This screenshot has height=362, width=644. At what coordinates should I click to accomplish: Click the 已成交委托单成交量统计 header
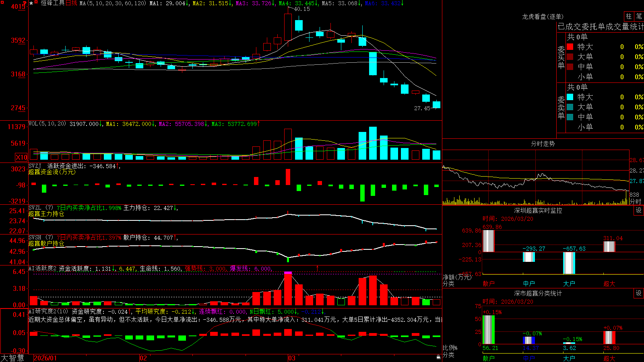(x=601, y=27)
